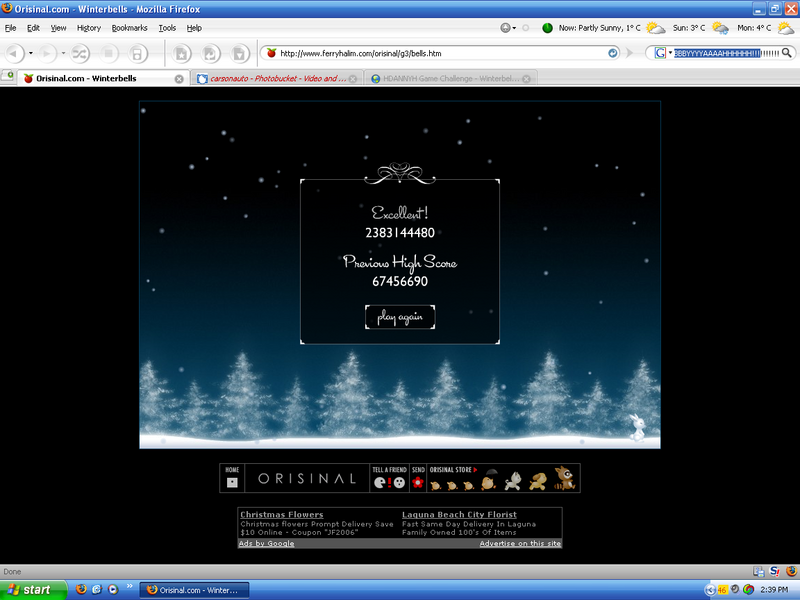This screenshot has height=600, width=800.
Task: Click the Tell a Friend faces icon
Action: coord(389,482)
